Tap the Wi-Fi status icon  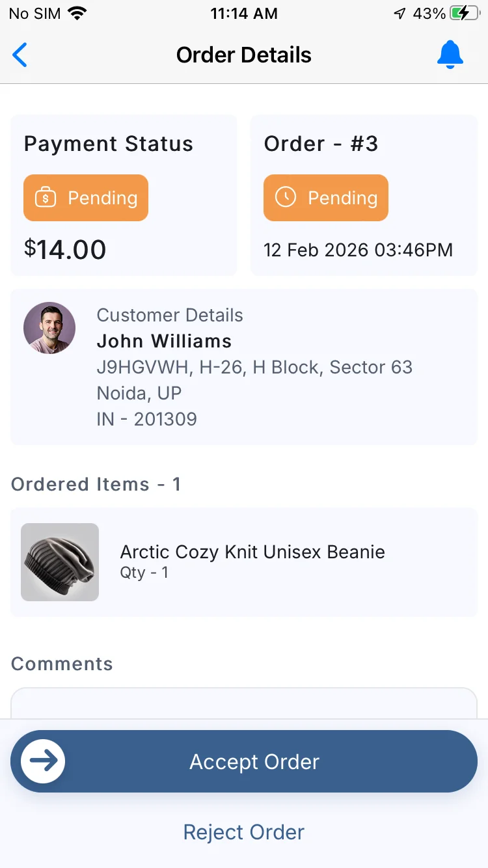[x=77, y=14]
